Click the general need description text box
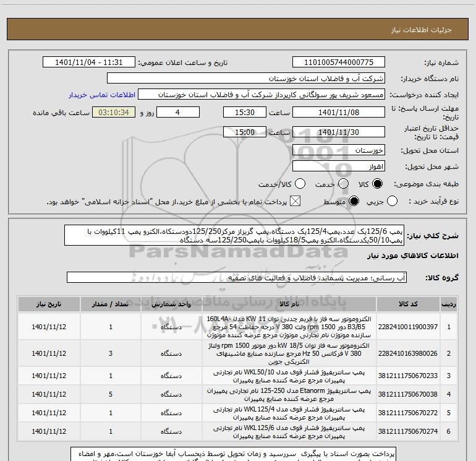The image size is (476, 461). coord(234,236)
